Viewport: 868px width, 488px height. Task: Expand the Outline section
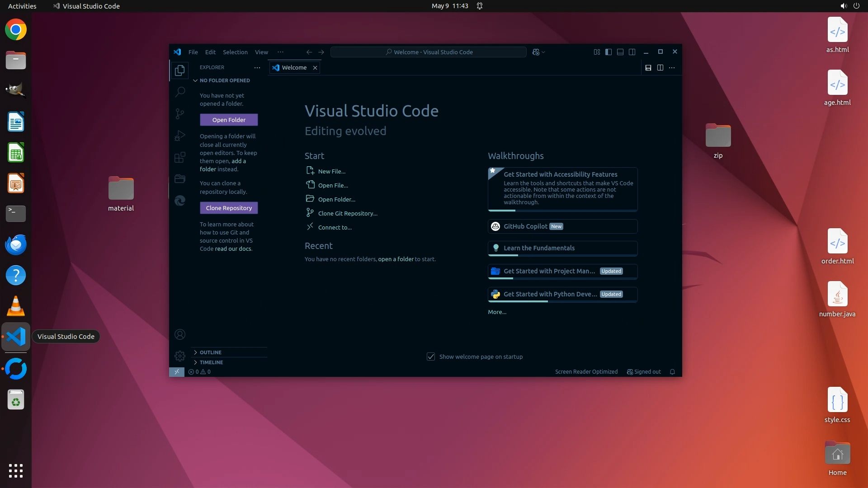click(211, 352)
